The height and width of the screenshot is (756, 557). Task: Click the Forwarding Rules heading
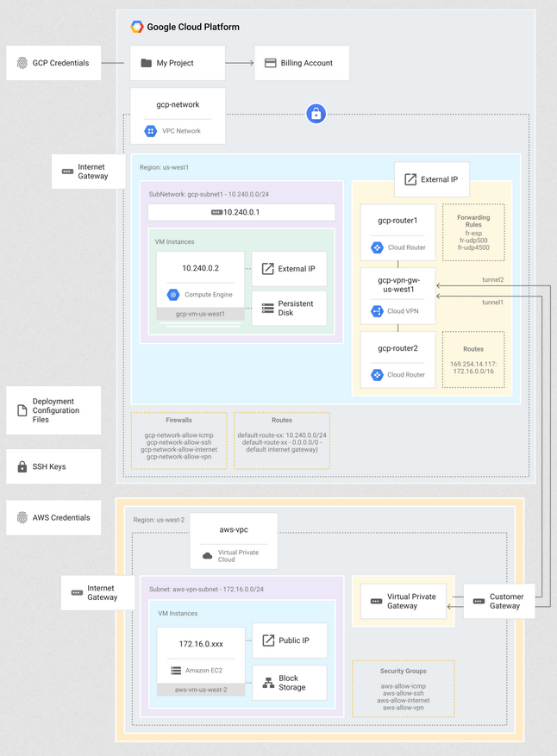pyautogui.click(x=473, y=221)
